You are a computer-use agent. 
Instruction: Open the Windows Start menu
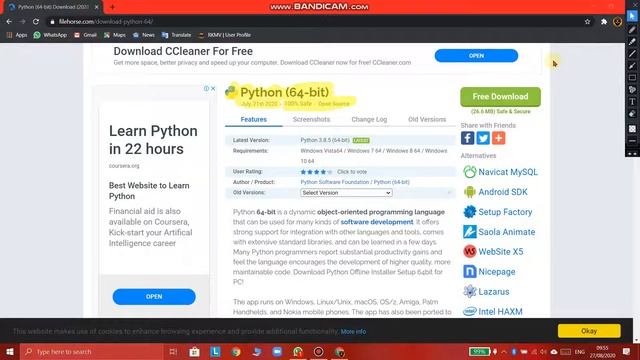(x=10, y=351)
